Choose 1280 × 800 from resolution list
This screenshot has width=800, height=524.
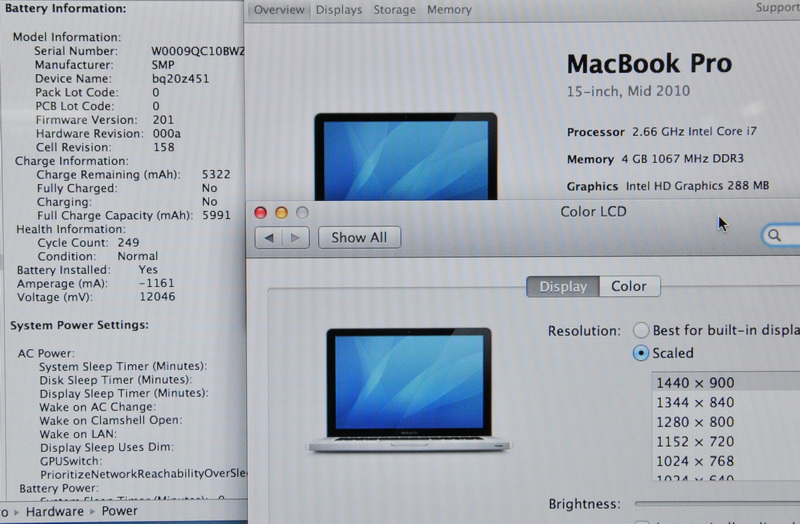pyautogui.click(x=695, y=422)
